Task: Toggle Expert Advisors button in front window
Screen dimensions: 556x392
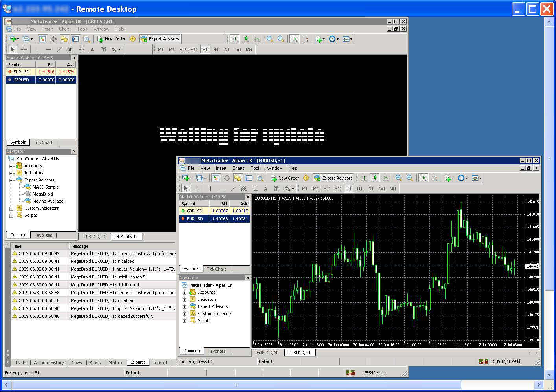Action: pyautogui.click(x=333, y=178)
